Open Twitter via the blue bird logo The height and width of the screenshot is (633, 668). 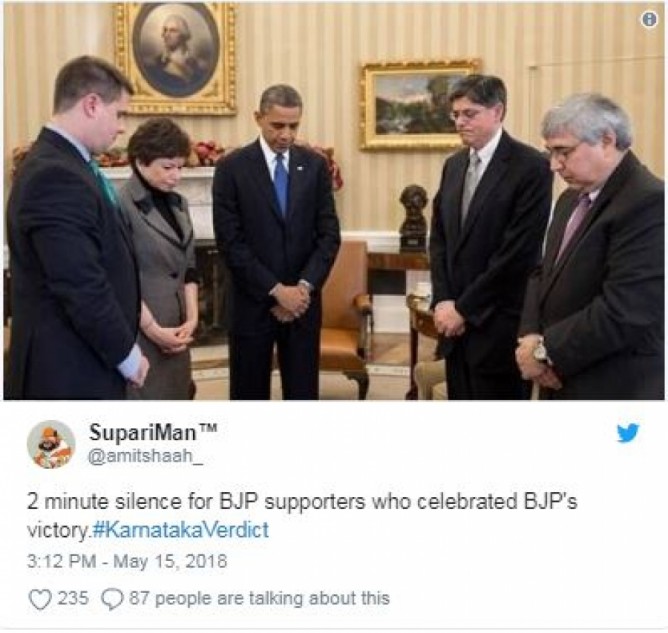(x=628, y=433)
